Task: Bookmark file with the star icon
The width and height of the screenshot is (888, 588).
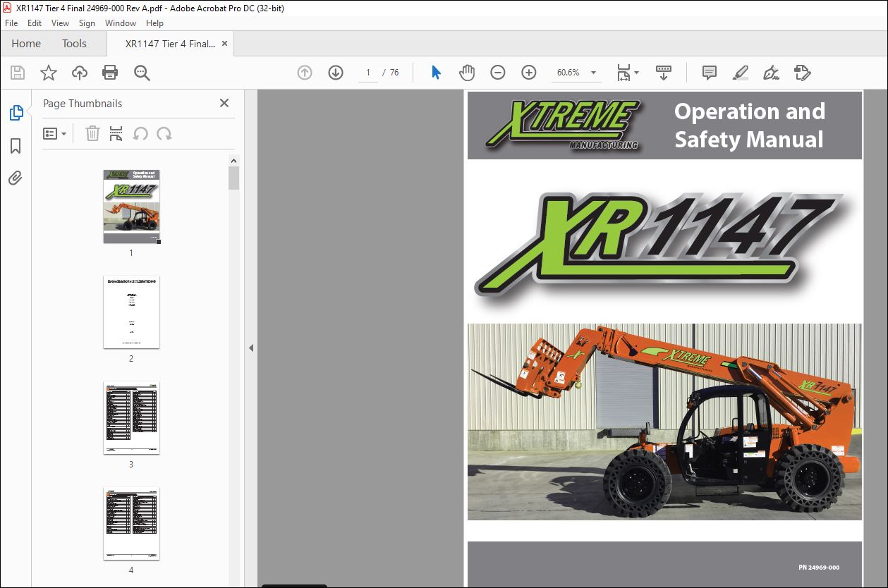Action: point(48,73)
